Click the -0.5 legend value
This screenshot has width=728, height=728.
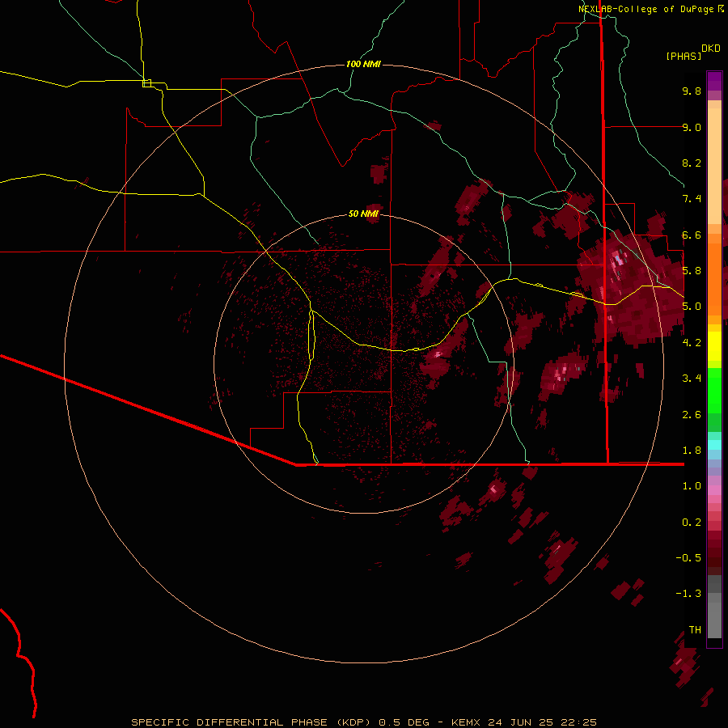point(688,558)
